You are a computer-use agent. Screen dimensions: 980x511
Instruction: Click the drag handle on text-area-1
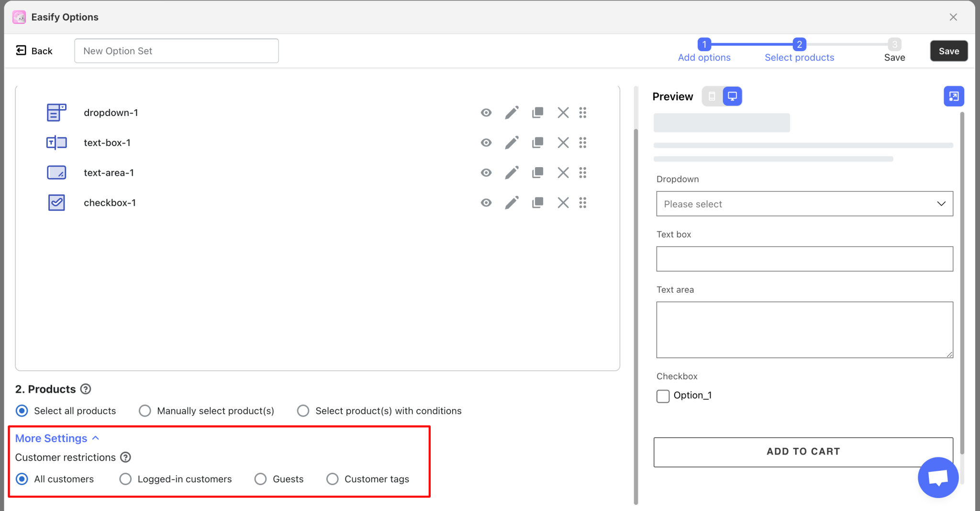click(583, 172)
